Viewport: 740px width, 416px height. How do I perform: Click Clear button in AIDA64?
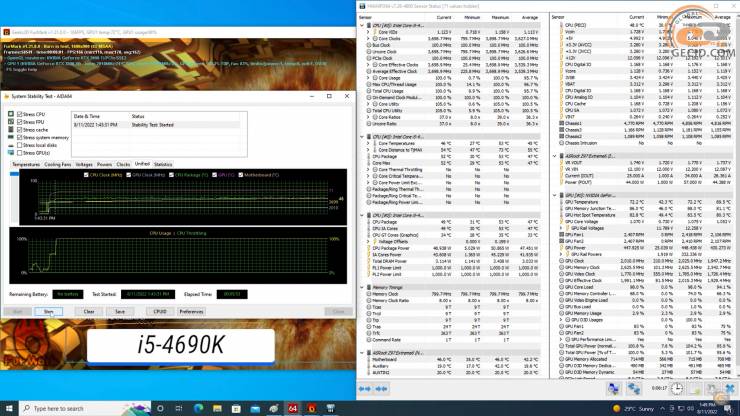pos(89,312)
